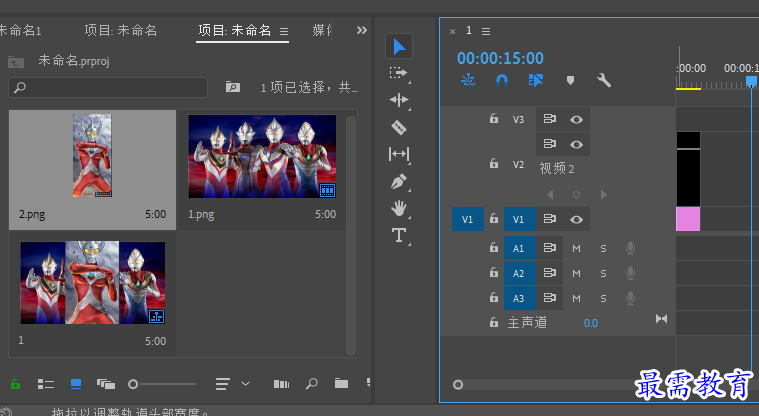Go to next keyframe on V2
Screen dimensions: 759x416
pos(604,195)
